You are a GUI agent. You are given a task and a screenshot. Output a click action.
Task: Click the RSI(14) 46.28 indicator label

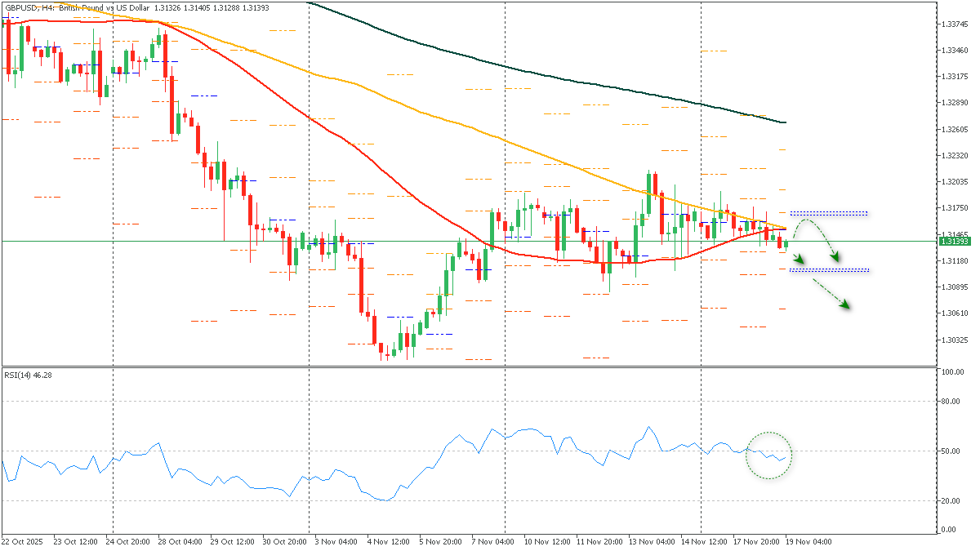pos(28,375)
